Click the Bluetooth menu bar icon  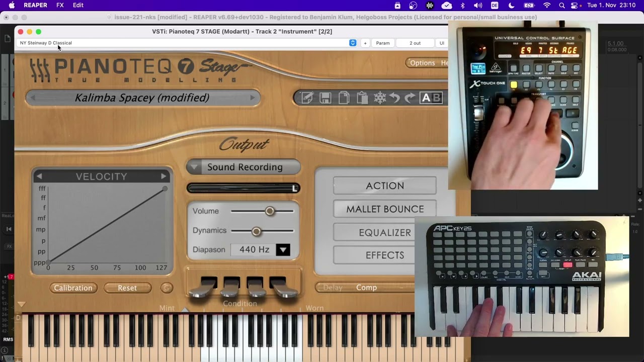(x=462, y=6)
